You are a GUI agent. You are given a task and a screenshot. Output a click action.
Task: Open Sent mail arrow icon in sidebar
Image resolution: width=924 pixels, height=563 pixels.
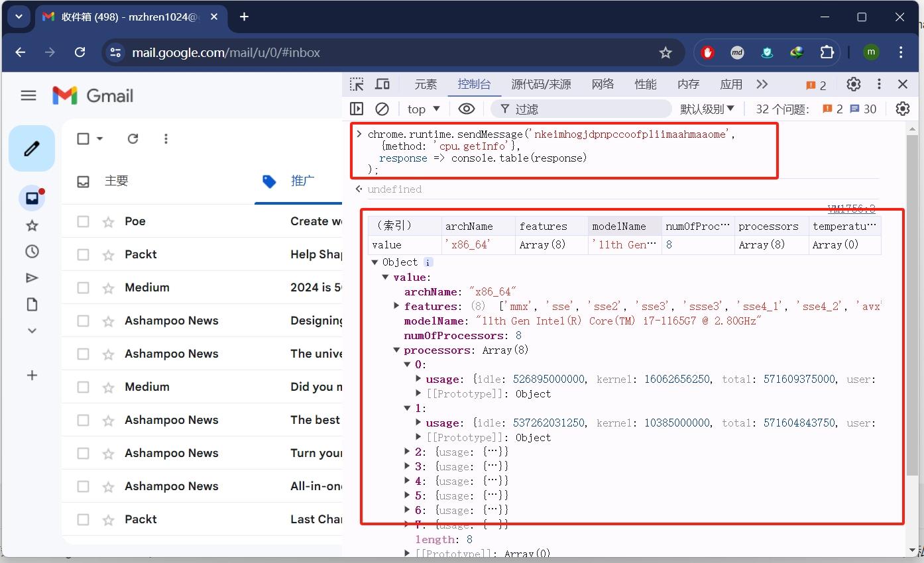[32, 278]
